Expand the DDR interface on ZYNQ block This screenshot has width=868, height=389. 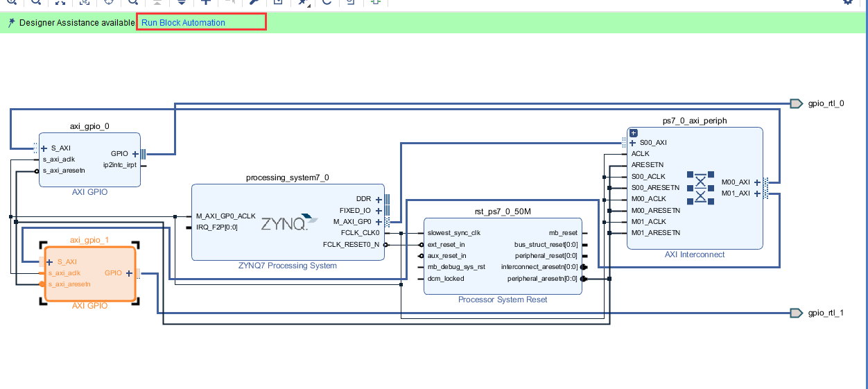tap(379, 199)
